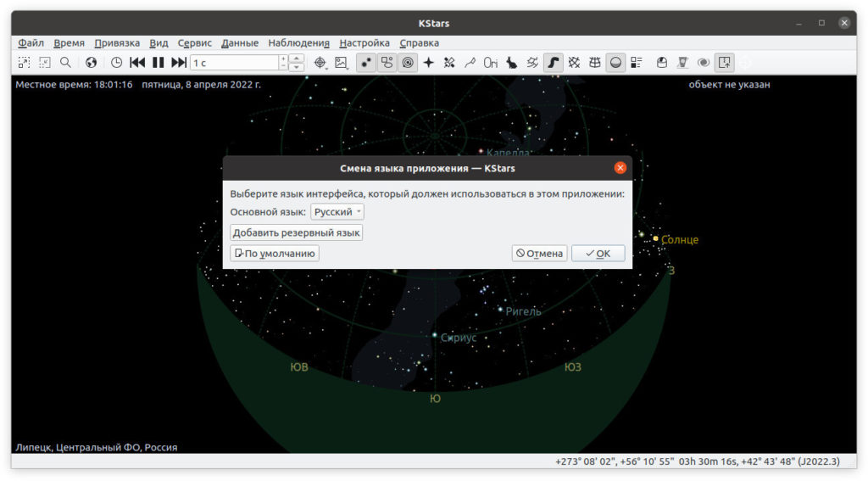This screenshot has width=868, height=481.
Task: Open the Привязка menu
Action: pyautogui.click(x=117, y=42)
